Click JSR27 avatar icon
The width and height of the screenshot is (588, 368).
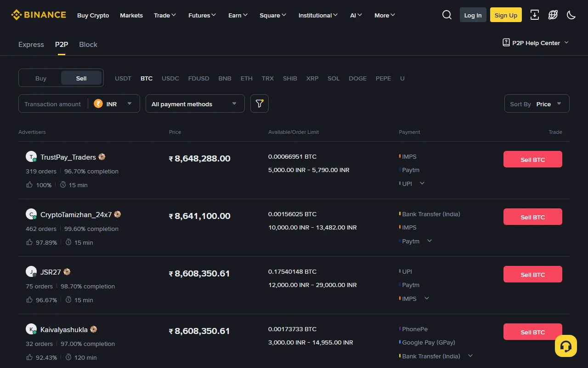point(31,271)
